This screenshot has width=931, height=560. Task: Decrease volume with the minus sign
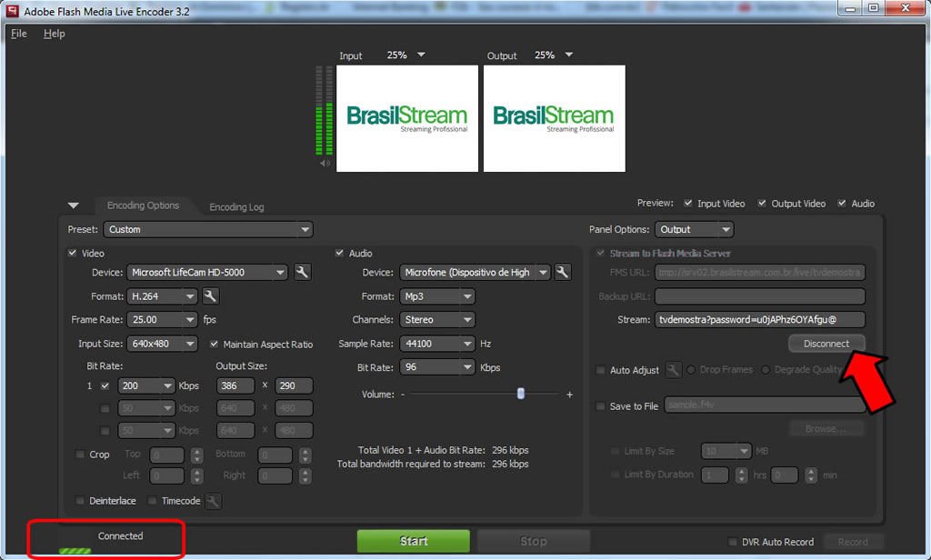tap(403, 395)
